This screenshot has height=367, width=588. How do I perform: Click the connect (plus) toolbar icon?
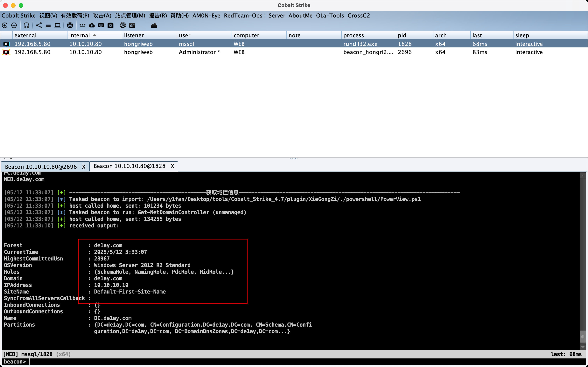(5, 25)
